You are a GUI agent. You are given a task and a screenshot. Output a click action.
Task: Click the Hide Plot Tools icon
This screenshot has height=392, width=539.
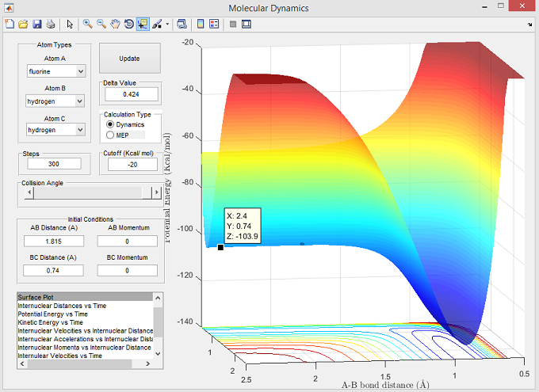233,24
